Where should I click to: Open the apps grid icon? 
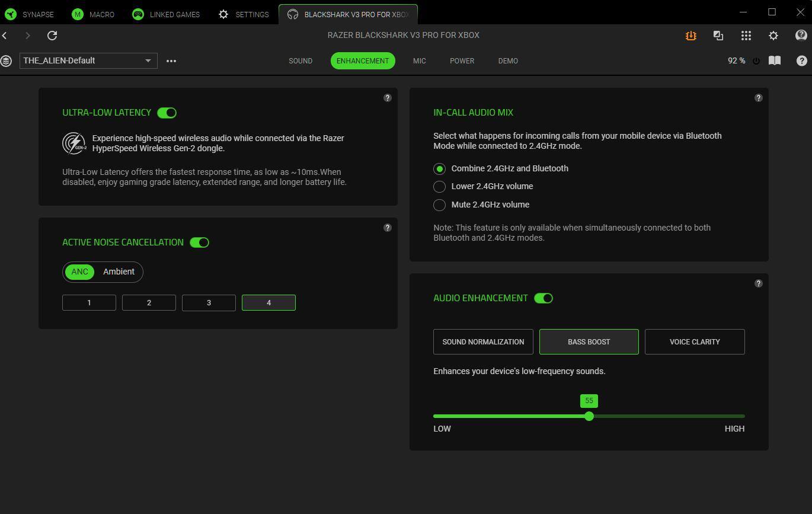point(746,36)
